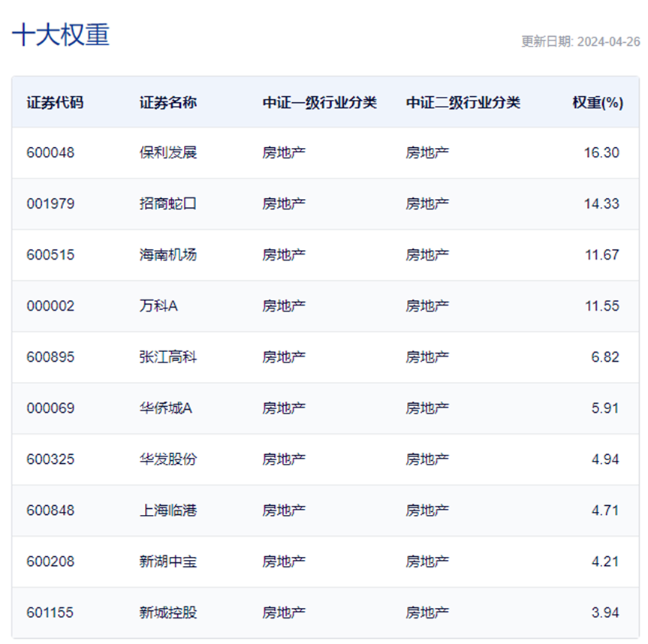Click the 中证一级行业分类 column header

point(319,102)
